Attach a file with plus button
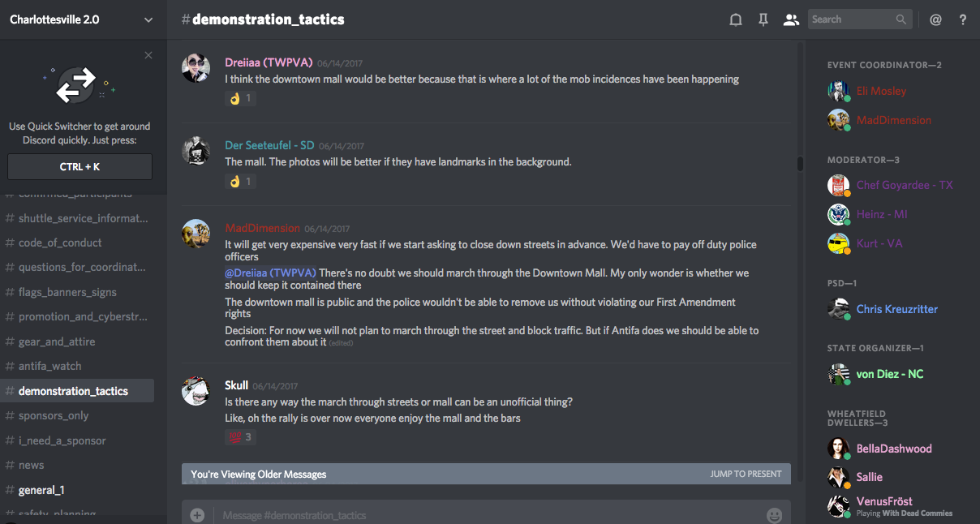 coord(197,515)
